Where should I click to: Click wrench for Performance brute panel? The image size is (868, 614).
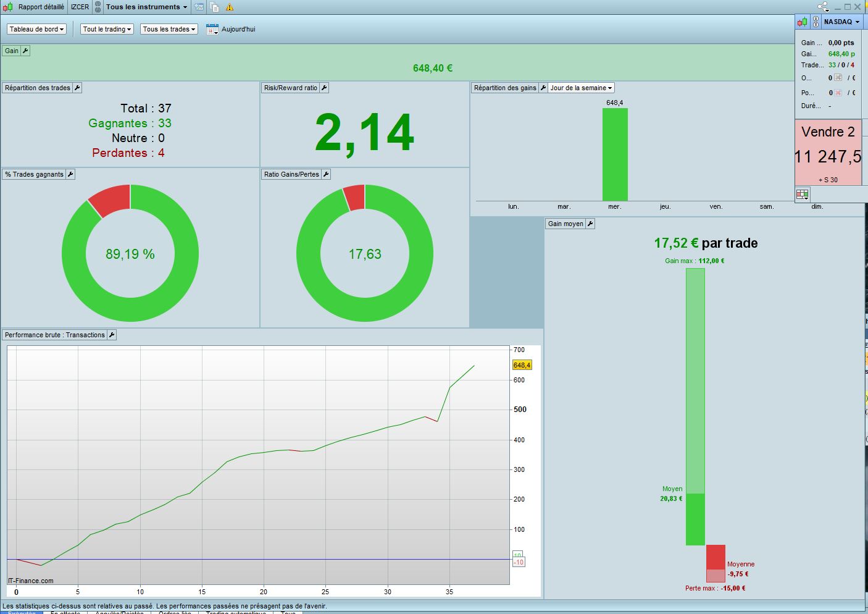pyautogui.click(x=112, y=335)
